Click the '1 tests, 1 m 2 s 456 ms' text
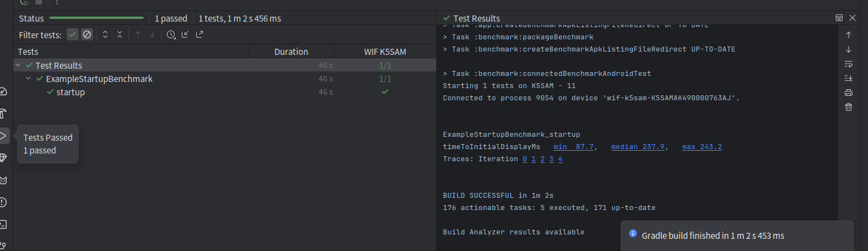 tap(240, 18)
